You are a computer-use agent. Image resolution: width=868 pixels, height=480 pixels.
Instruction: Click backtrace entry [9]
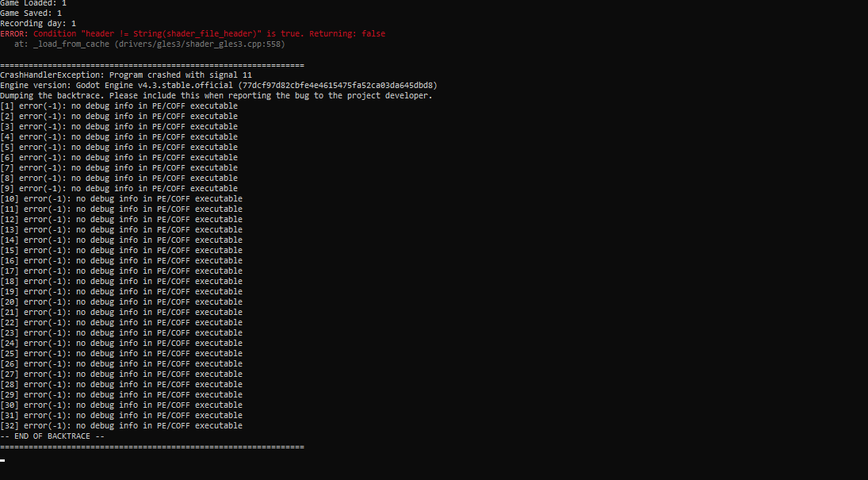coord(119,189)
